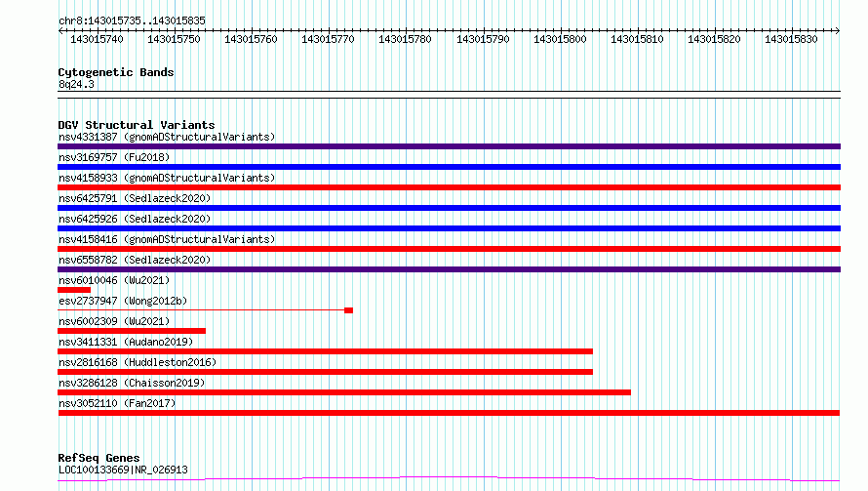Image resolution: width=868 pixels, height=491 pixels.
Task: Open variant esv2737947 (Wong2012b) label
Action: point(123,301)
